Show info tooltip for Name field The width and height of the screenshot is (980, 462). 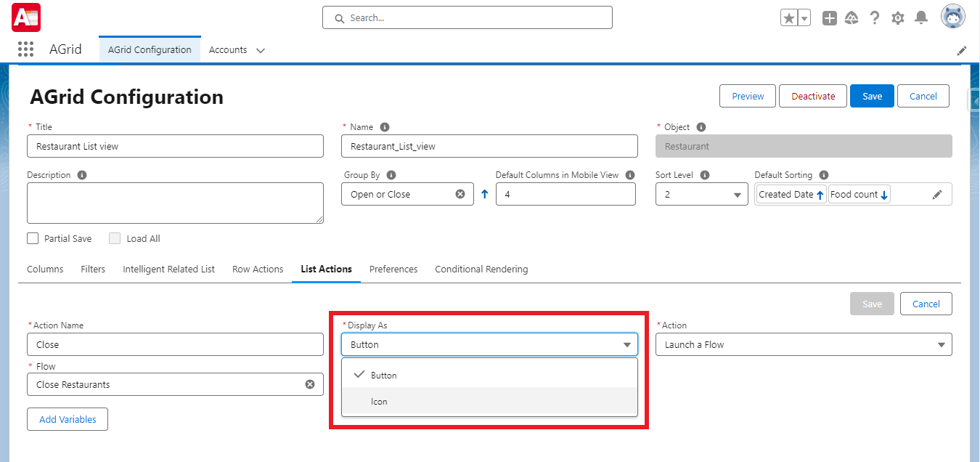pos(385,126)
